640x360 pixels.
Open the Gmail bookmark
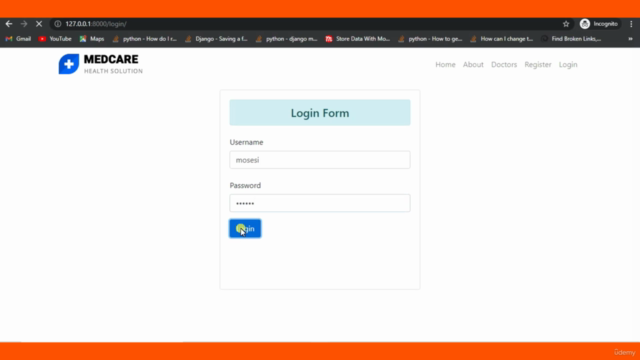18,39
